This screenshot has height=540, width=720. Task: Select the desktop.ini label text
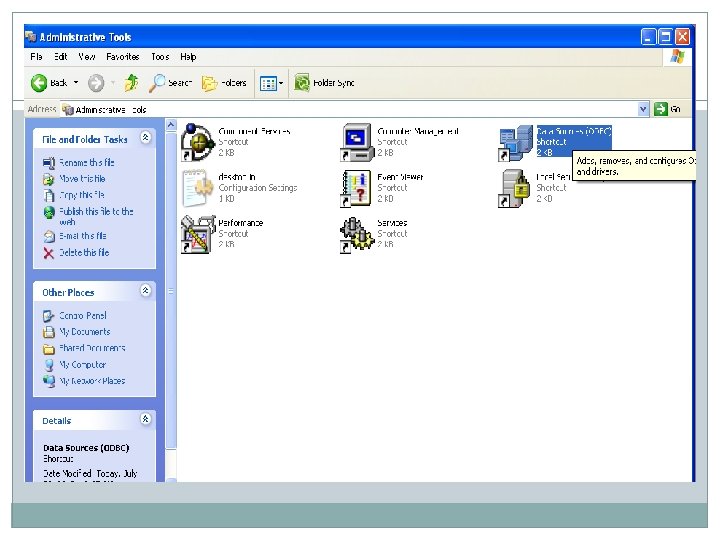coord(237,177)
